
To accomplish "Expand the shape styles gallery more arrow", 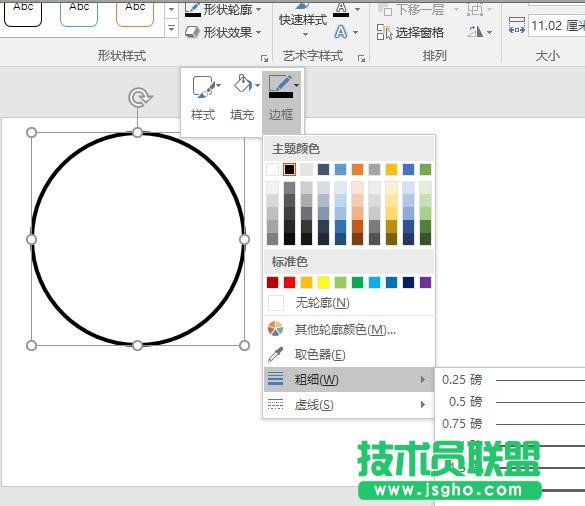I will 171,28.
